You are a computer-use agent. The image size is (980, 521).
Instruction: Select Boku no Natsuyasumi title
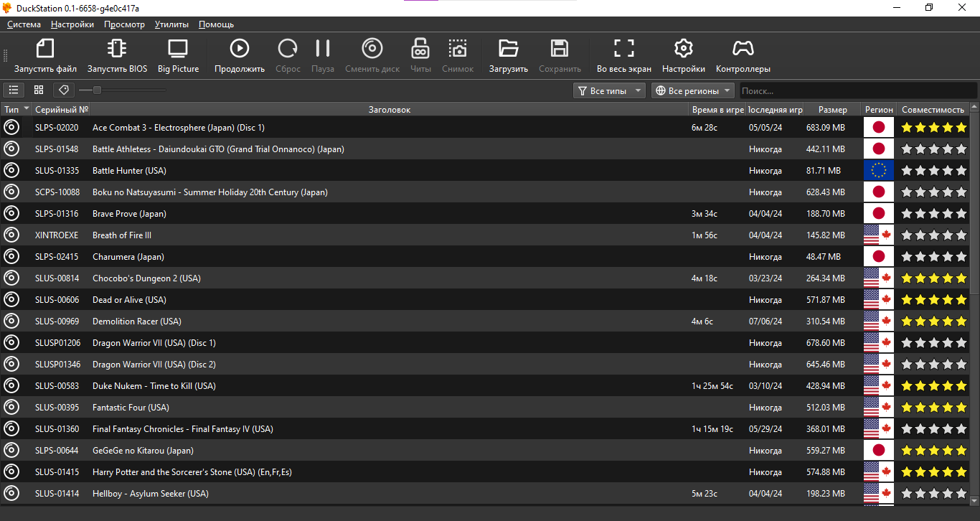point(210,192)
